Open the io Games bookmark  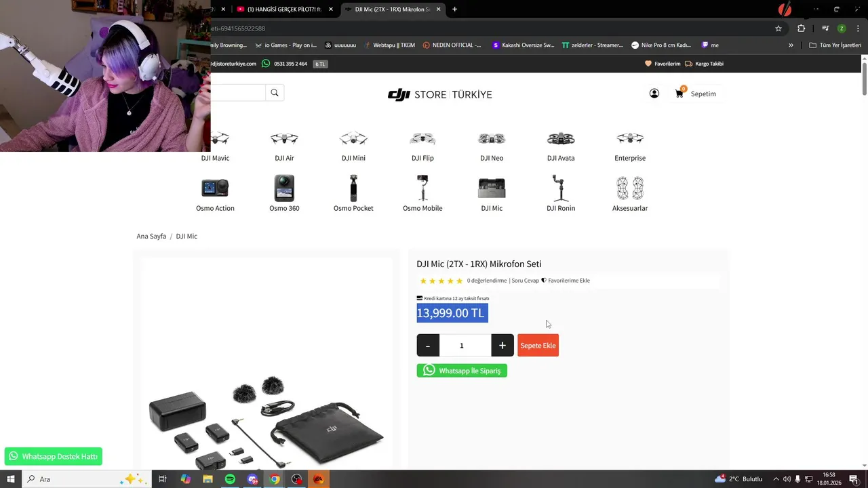(285, 45)
